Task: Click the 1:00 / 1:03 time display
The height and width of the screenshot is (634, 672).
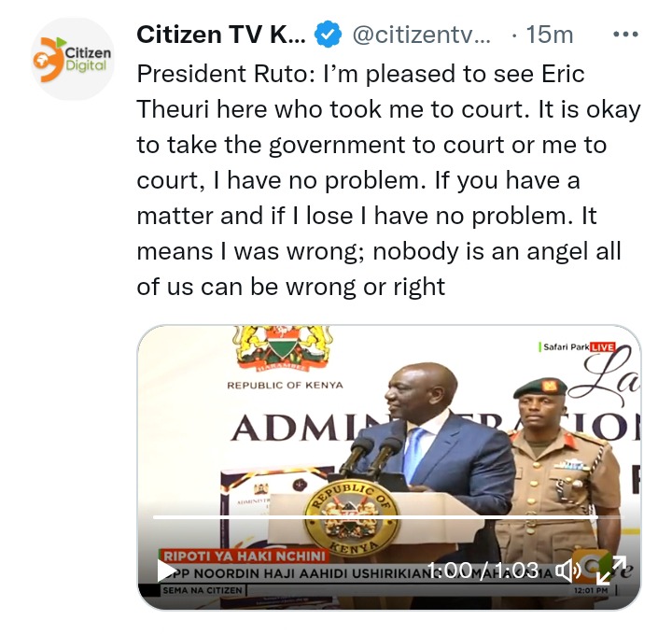Action: 483,571
